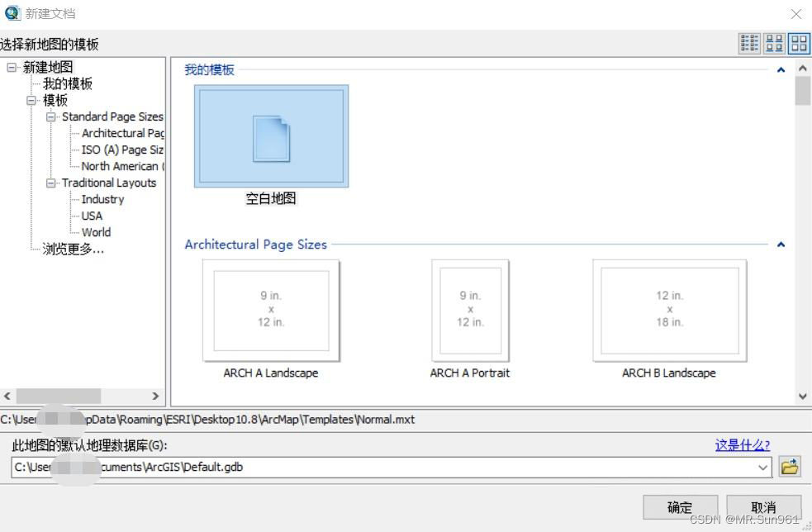The width and height of the screenshot is (812, 532).
Task: Click the tree panel right scroll arrow
Action: (155, 396)
